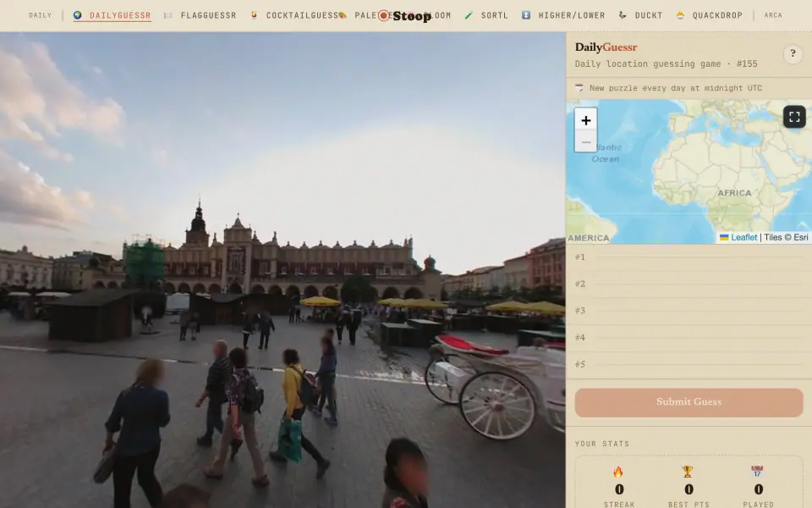Zoom in on the guess map
The height and width of the screenshot is (508, 812).
(585, 120)
